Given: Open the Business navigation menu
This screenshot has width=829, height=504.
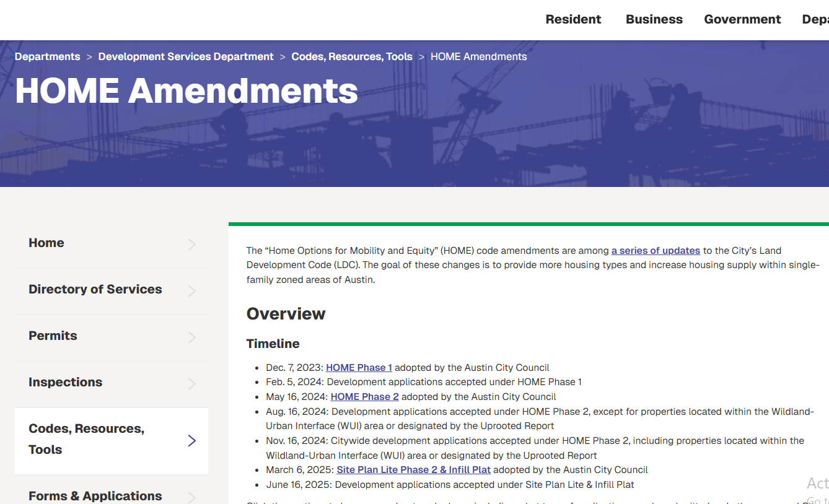Looking at the screenshot, I should (654, 19).
